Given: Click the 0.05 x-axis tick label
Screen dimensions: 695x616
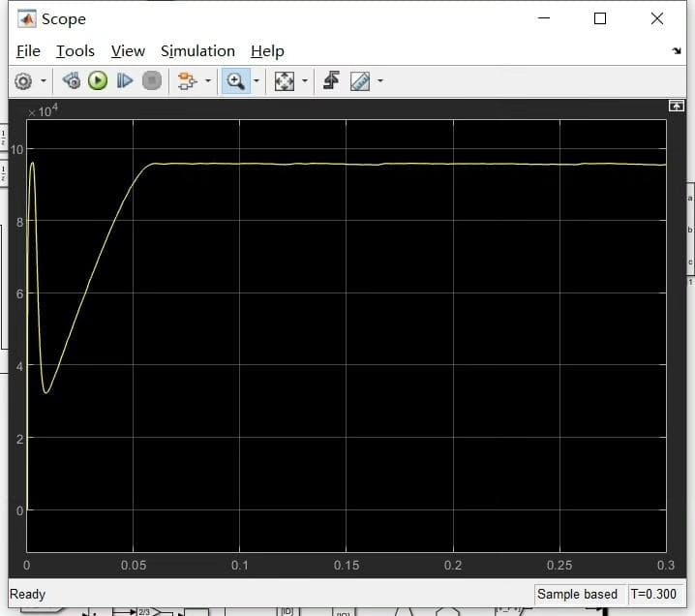Looking at the screenshot, I should [134, 566].
